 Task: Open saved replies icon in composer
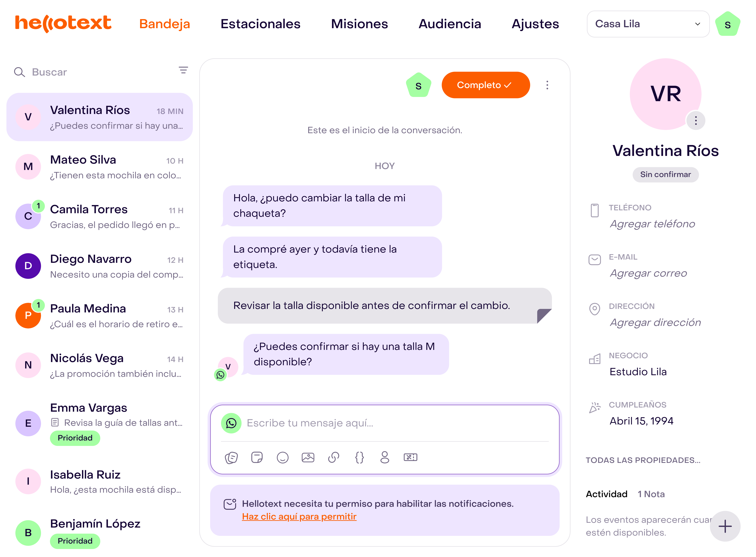[231, 458]
